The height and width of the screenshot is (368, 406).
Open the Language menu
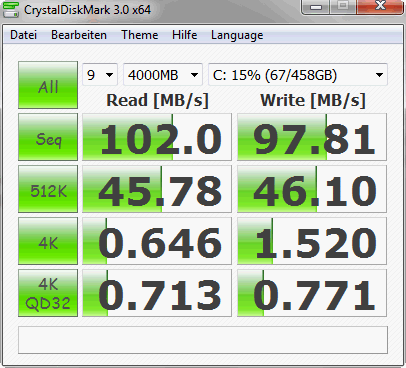[x=237, y=35]
